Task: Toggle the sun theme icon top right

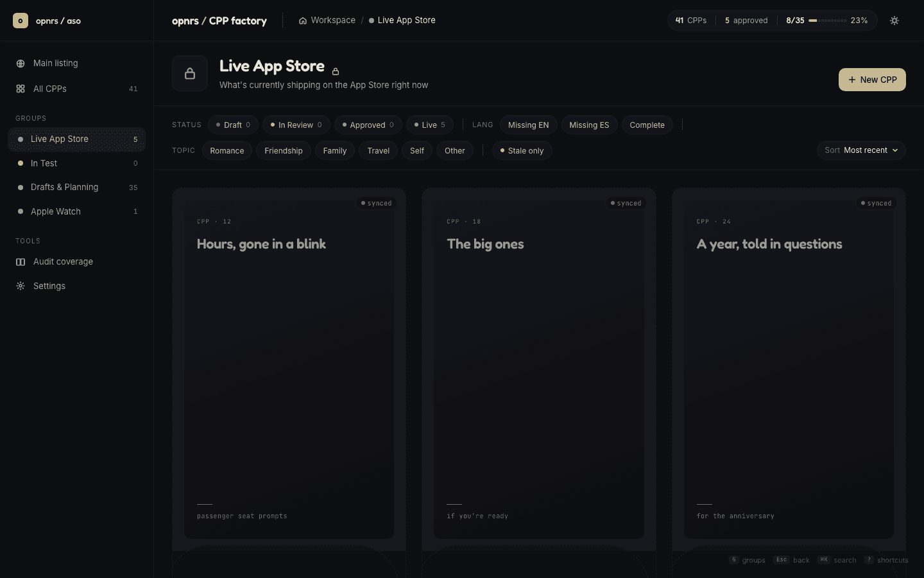Action: [x=894, y=21]
